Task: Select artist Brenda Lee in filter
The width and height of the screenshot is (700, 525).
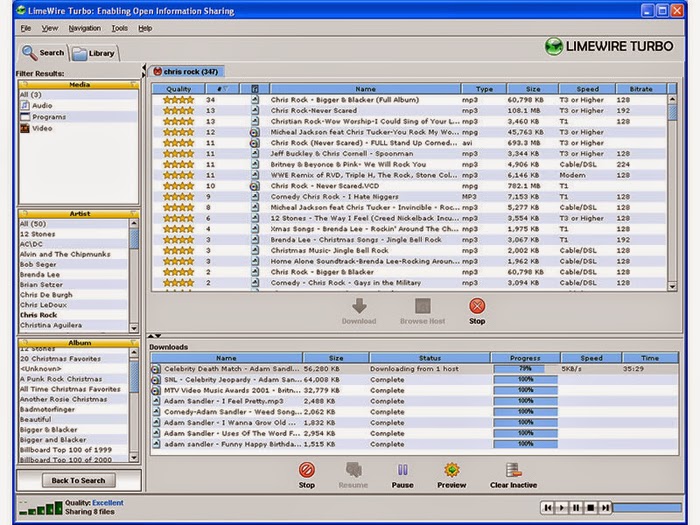Action: tap(74, 275)
